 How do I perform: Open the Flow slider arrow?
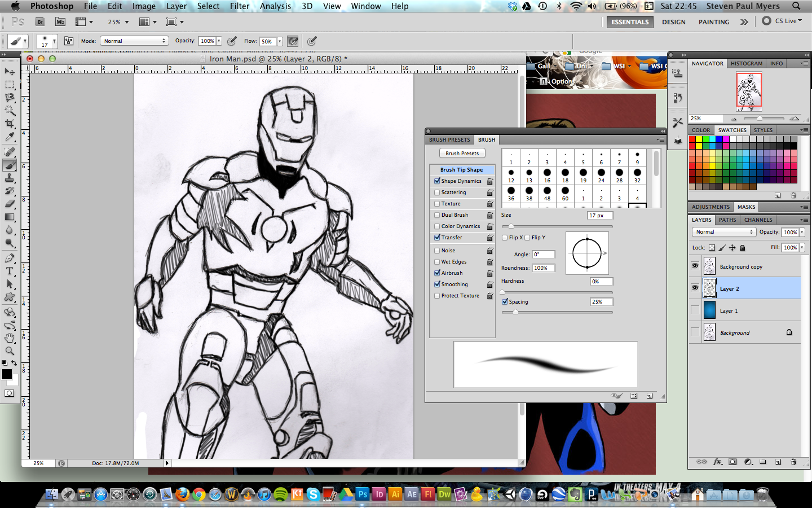pos(280,41)
